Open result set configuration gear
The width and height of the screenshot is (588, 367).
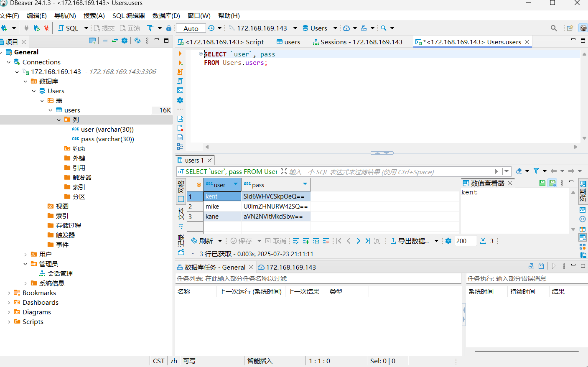pos(448,241)
